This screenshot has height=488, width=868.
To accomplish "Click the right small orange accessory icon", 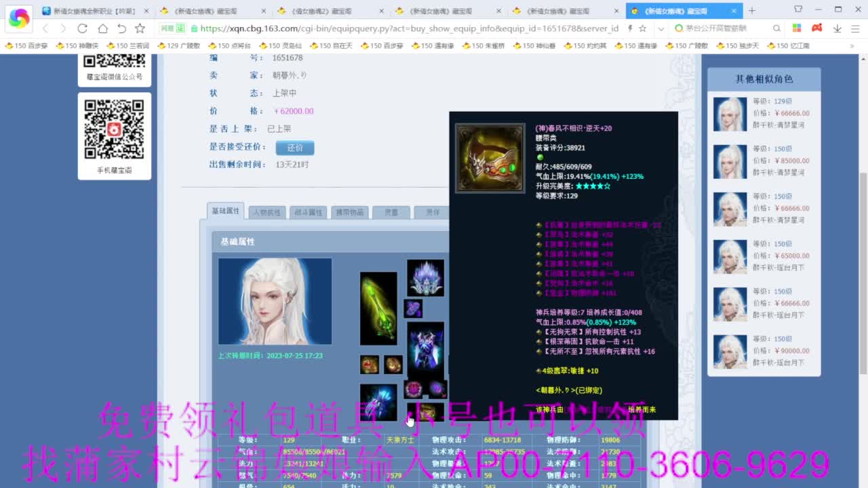I will click(393, 365).
